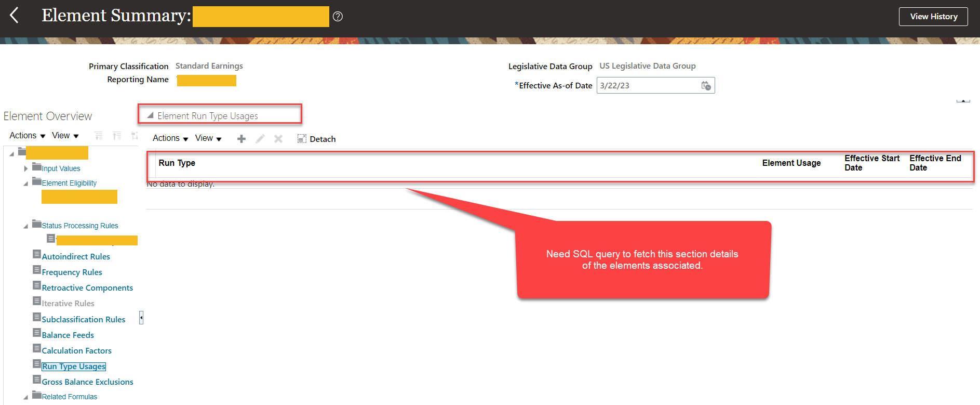Open the Effective As-of Date calendar picker
Screen dimensions: 980x405
pos(706,86)
